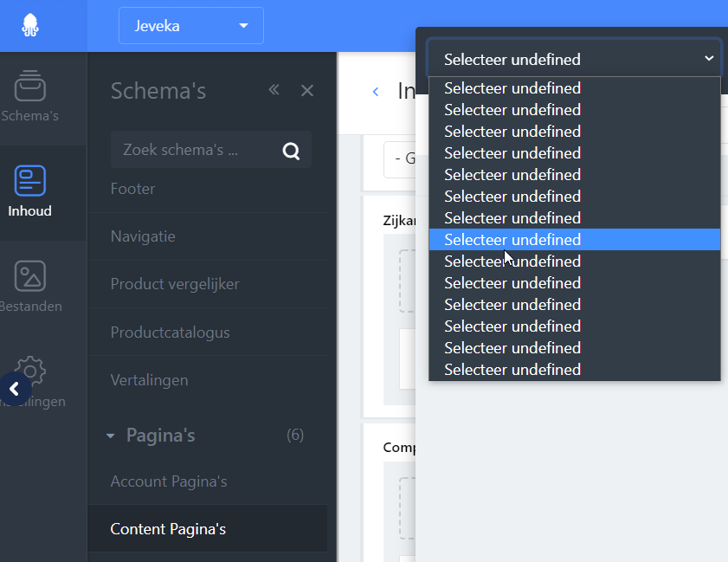This screenshot has height=562, width=728.
Task: Collapse the sidebar with the round chevron button
Action: (15, 389)
